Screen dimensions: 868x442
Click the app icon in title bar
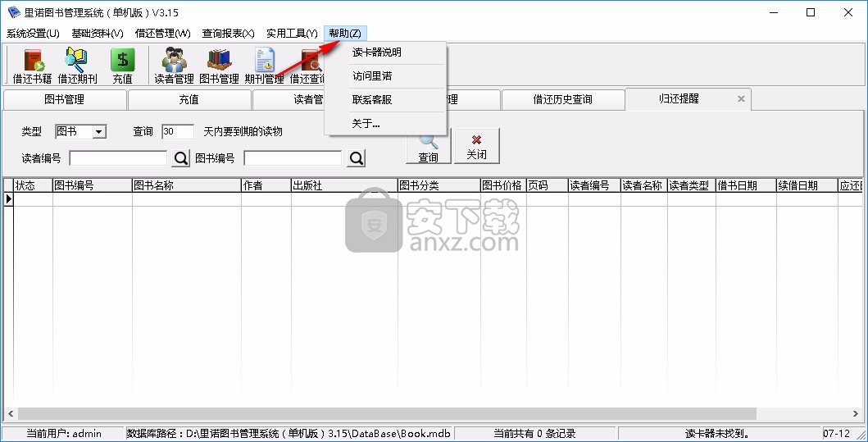(13, 12)
